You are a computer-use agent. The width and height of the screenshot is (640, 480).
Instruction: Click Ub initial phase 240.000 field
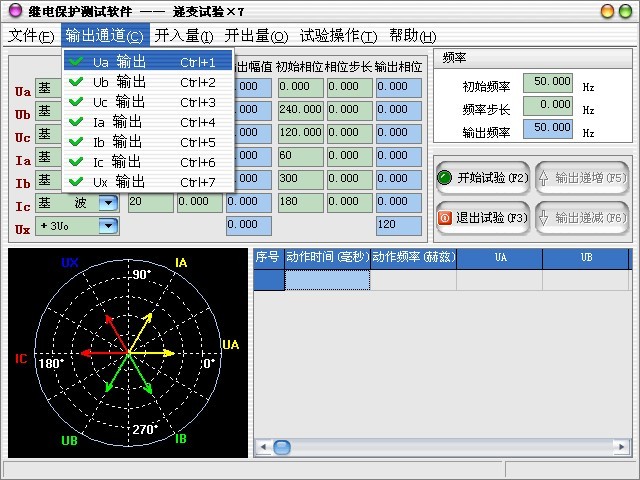click(x=301, y=111)
